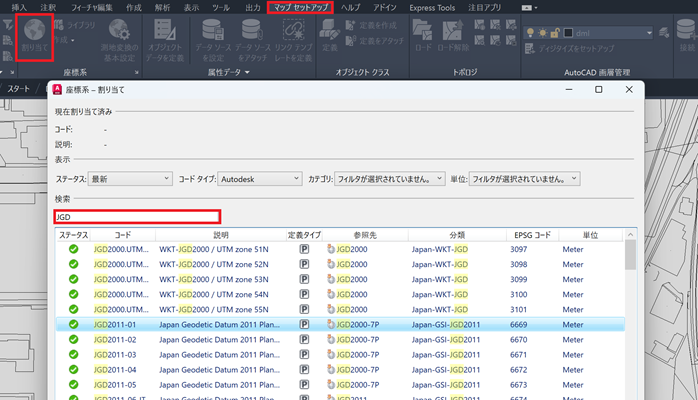Image resolution: width=698 pixels, height=400 pixels.
Task: Select the スタート document tab
Action: 18,89
